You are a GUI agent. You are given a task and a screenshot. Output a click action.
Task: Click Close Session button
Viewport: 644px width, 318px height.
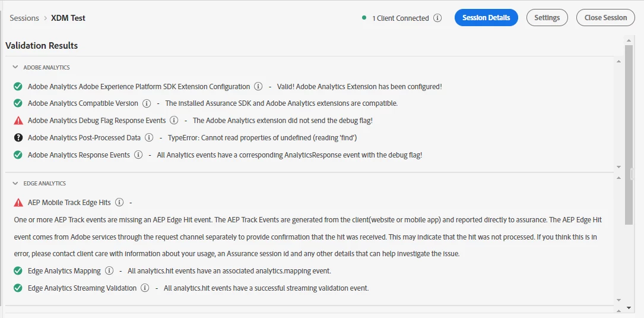point(606,18)
